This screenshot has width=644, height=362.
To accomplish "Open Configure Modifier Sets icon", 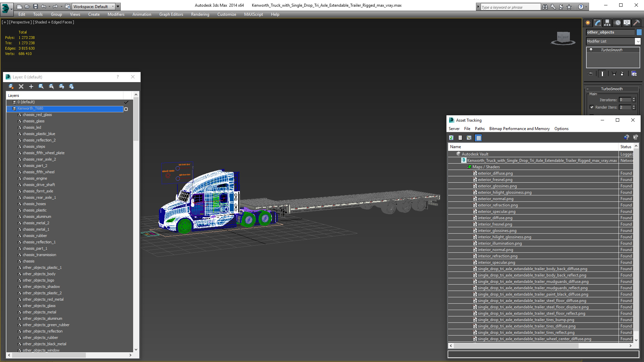I will (634, 74).
